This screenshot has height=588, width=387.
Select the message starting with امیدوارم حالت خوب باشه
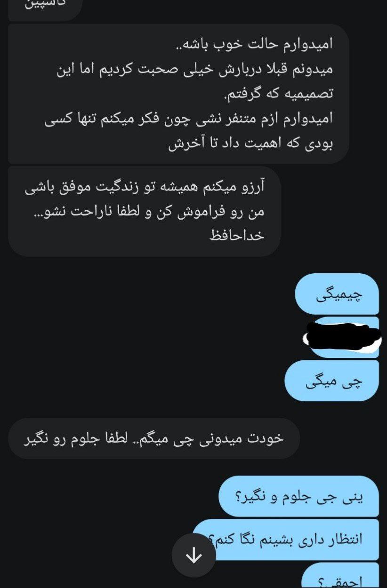point(178,94)
